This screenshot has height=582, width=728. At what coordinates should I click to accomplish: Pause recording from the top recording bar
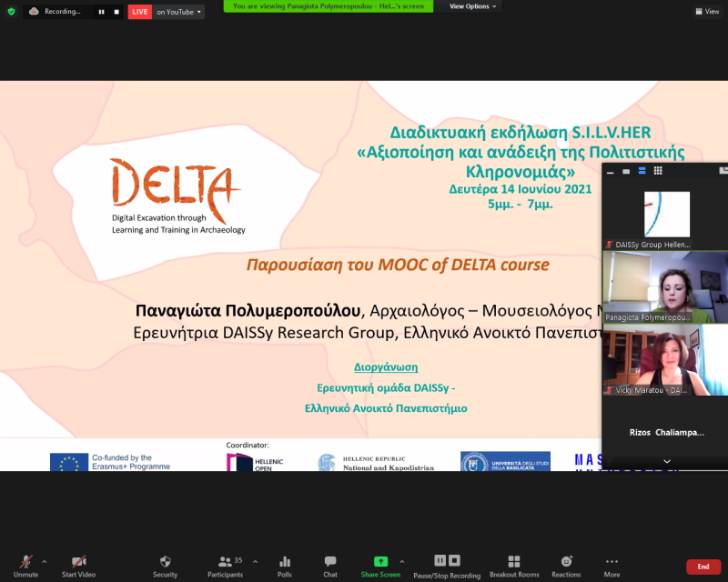click(101, 12)
